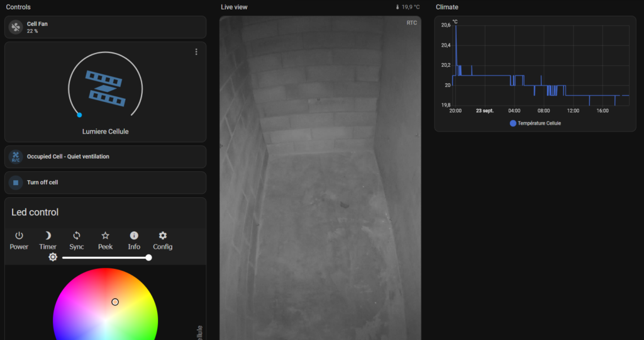Open the LED Timer option
The image size is (644, 340).
pos(48,241)
